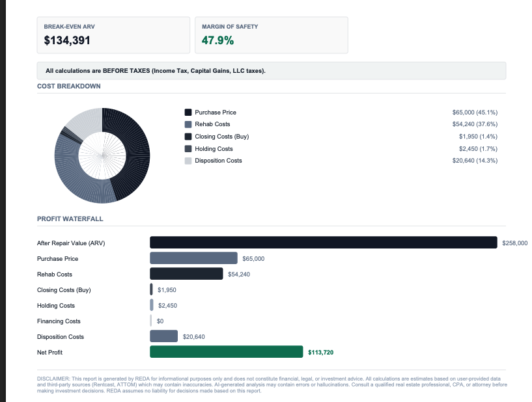
Task: Select the Margin of Safety value 47.9%
Action: click(218, 40)
